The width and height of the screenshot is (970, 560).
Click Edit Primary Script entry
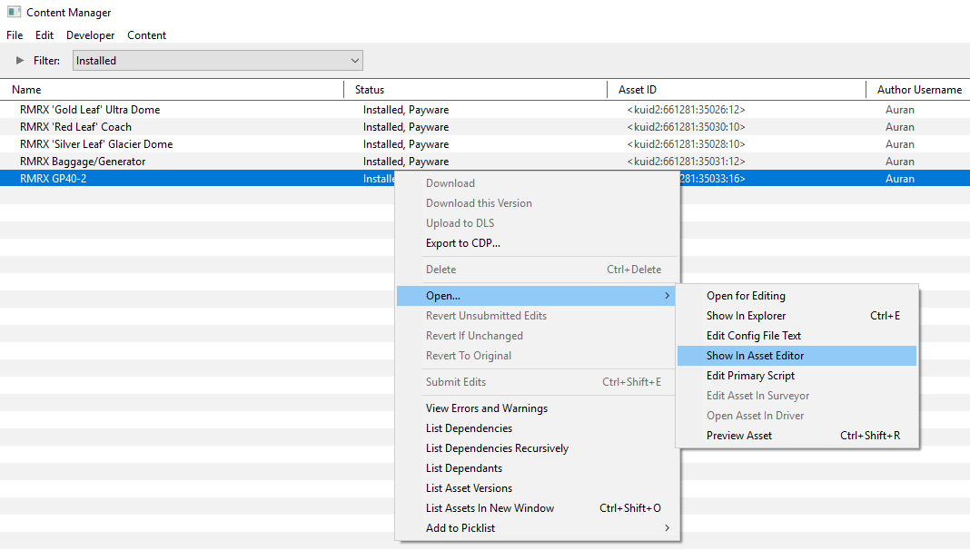point(750,376)
